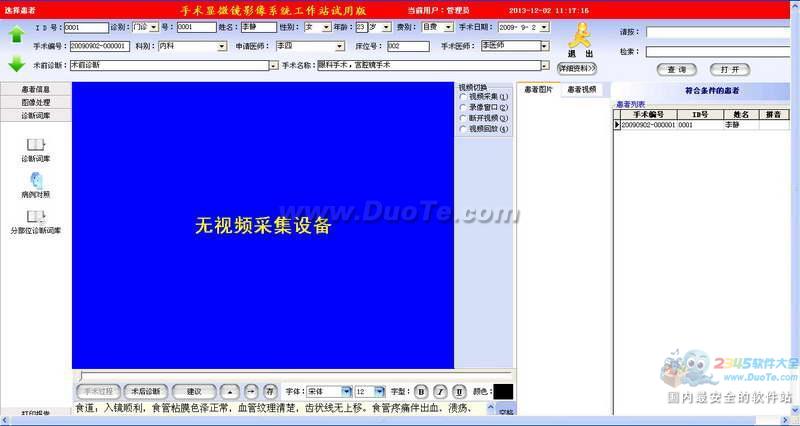Click the up-triangle round button

pyautogui.click(x=230, y=392)
